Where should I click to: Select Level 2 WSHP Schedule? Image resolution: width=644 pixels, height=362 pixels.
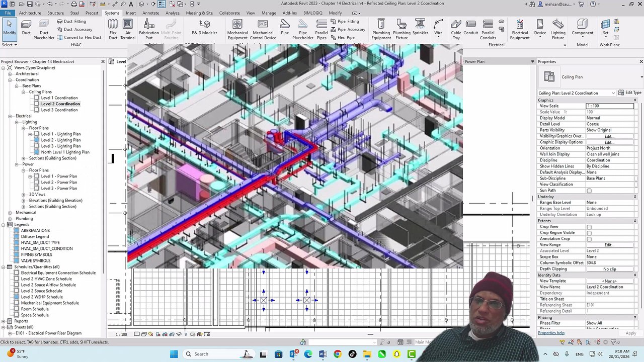(x=42, y=297)
